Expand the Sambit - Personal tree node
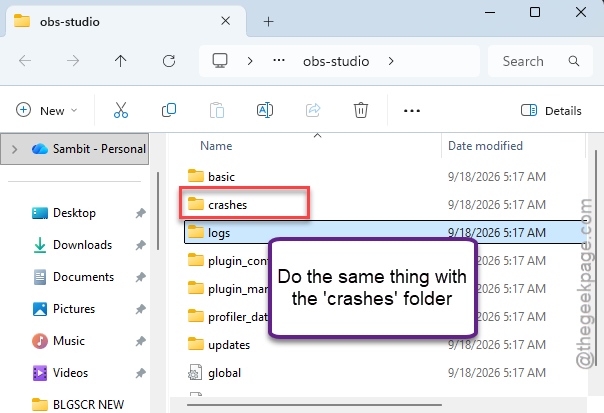The width and height of the screenshot is (604, 413). point(15,149)
